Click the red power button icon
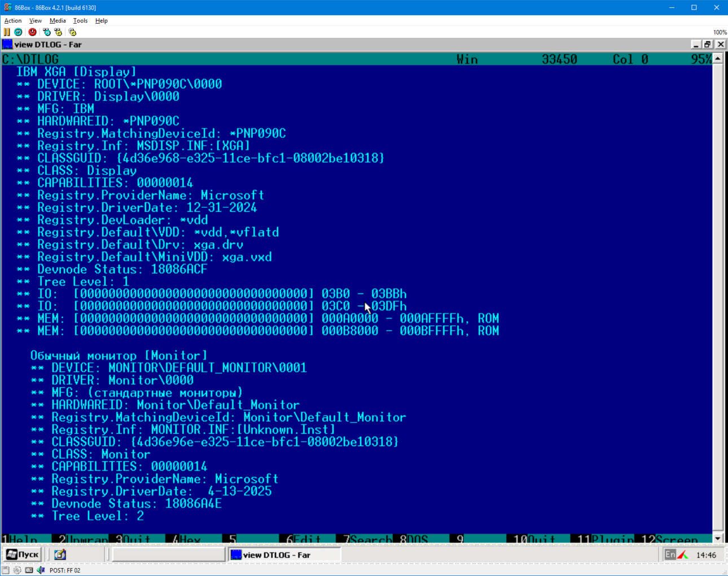 tap(33, 32)
